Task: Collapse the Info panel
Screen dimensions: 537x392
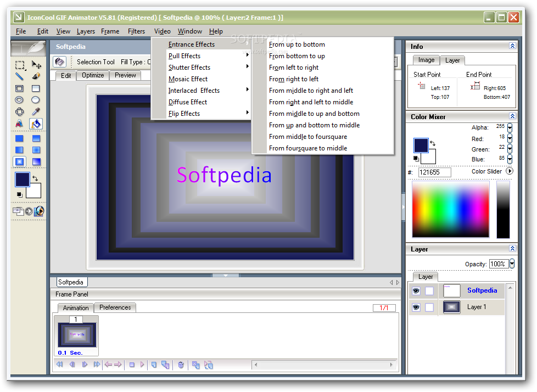Action: pos(512,46)
